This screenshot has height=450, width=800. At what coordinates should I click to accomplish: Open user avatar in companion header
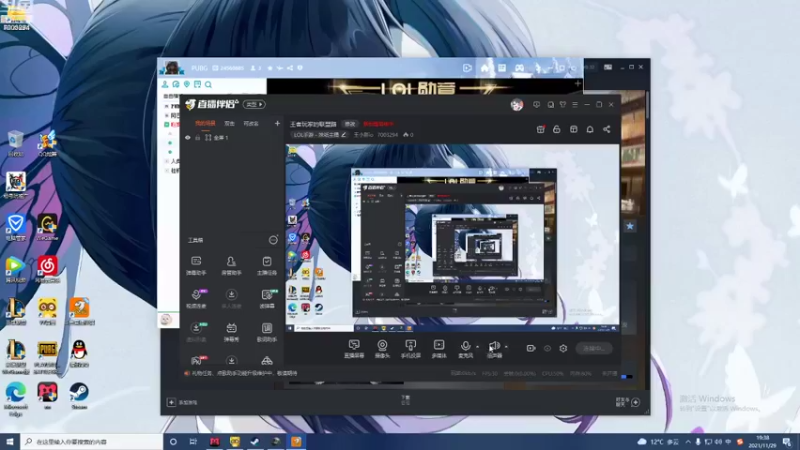click(516, 105)
